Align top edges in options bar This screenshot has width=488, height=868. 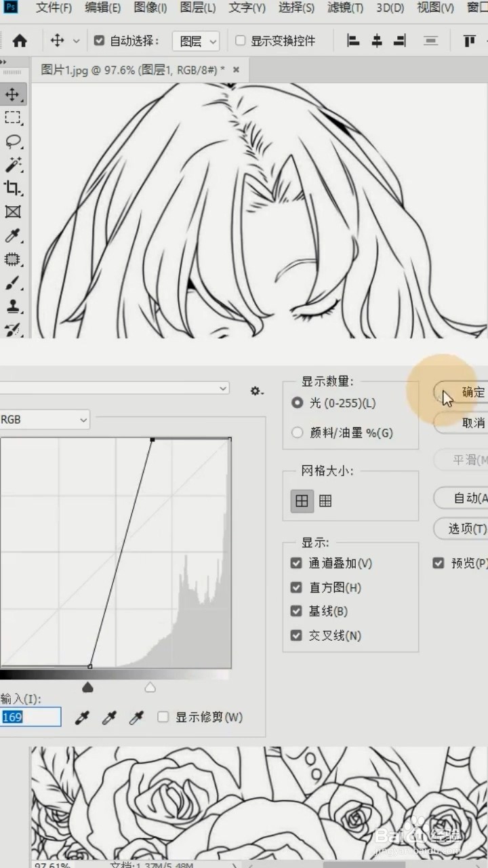pos(470,41)
